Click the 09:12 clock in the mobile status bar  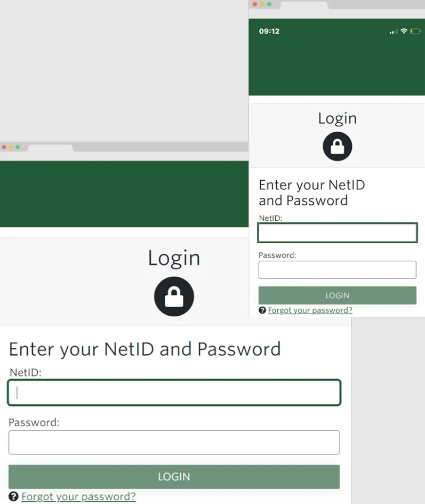[x=269, y=31]
